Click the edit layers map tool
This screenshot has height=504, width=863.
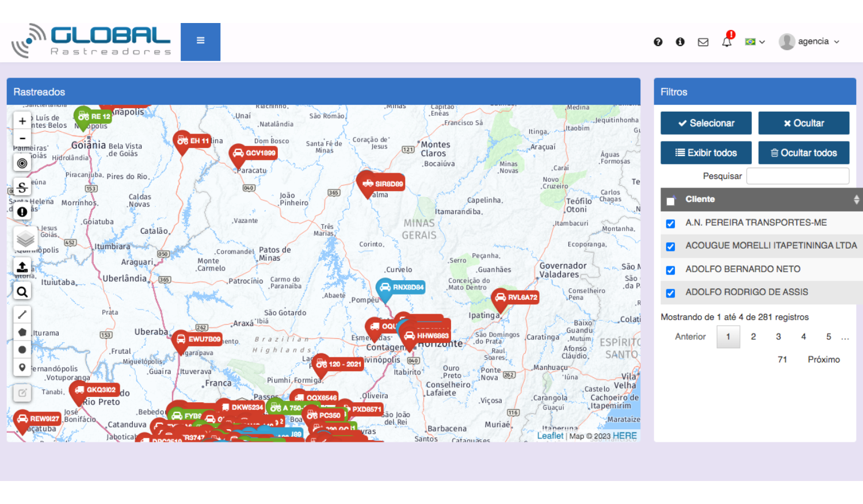[x=22, y=393]
